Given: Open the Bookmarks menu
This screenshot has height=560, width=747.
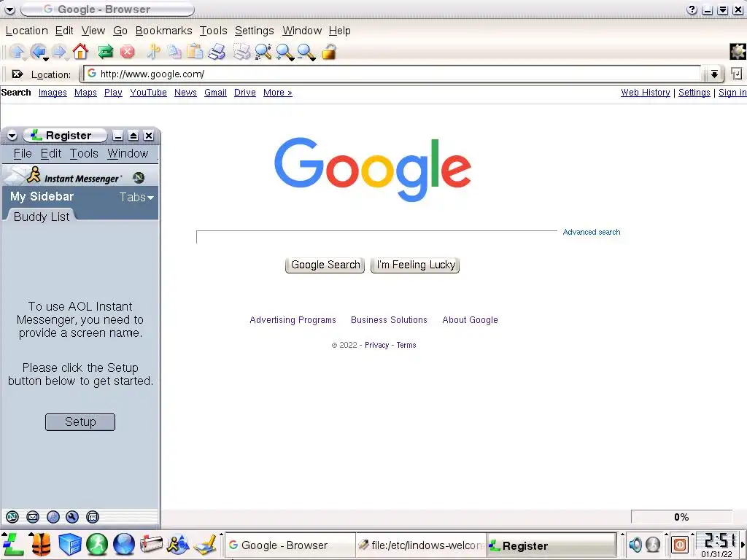Looking at the screenshot, I should tap(163, 31).
